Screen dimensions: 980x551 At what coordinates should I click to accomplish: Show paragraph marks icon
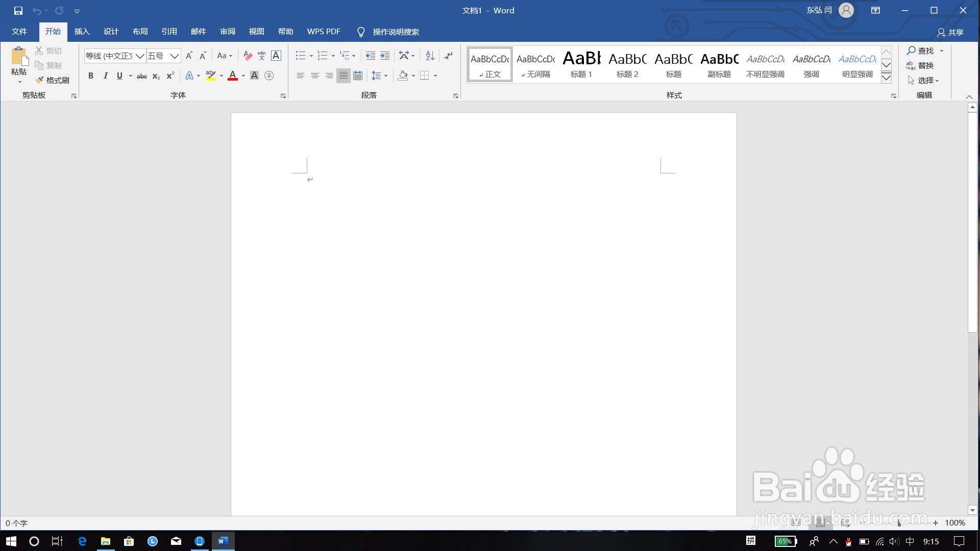pos(449,56)
